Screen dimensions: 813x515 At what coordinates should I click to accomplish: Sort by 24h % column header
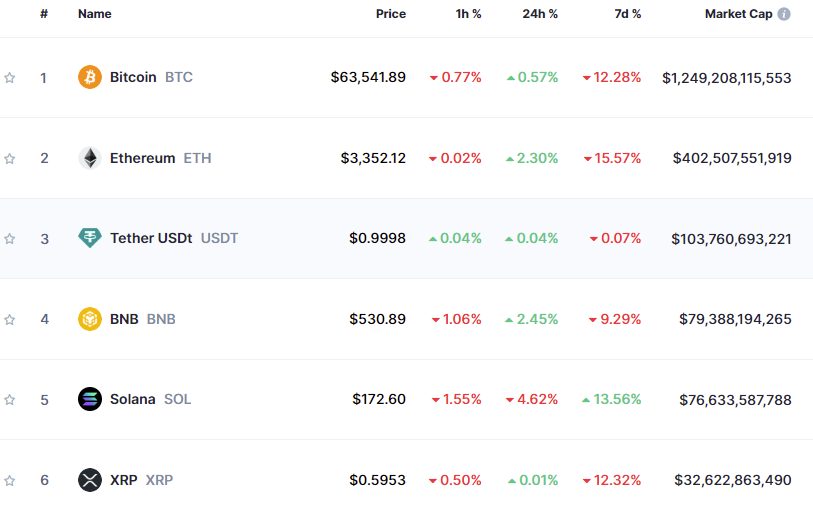(x=540, y=14)
